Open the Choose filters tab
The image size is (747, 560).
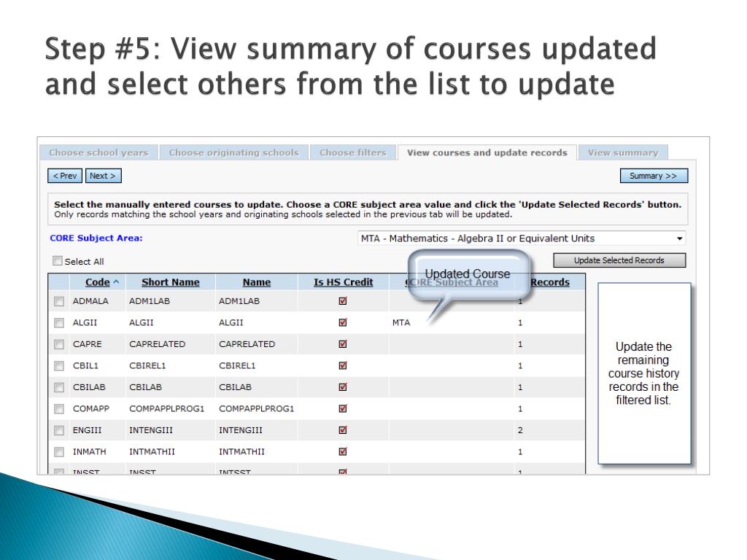click(352, 152)
